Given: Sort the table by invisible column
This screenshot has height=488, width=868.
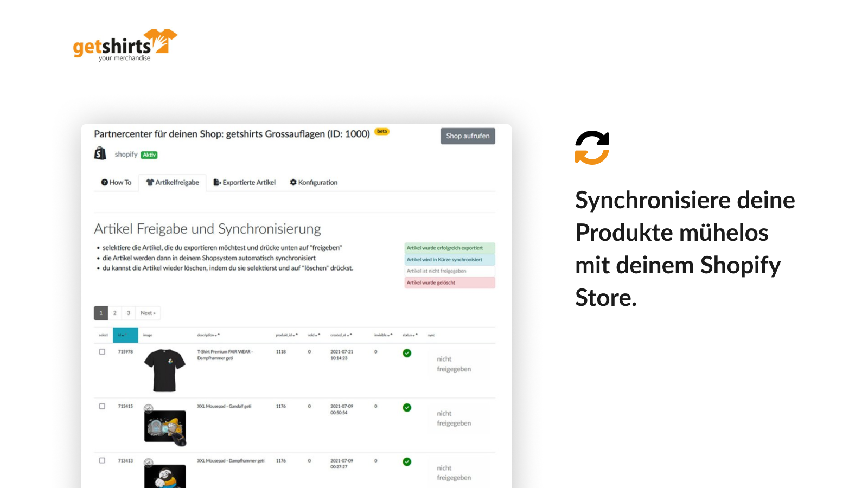Looking at the screenshot, I should (383, 335).
